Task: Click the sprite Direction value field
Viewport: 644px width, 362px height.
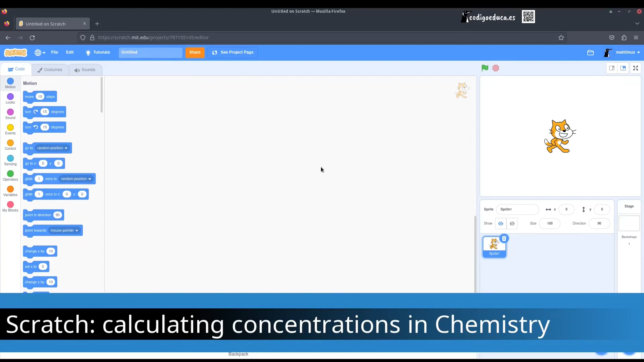Action: click(x=599, y=223)
